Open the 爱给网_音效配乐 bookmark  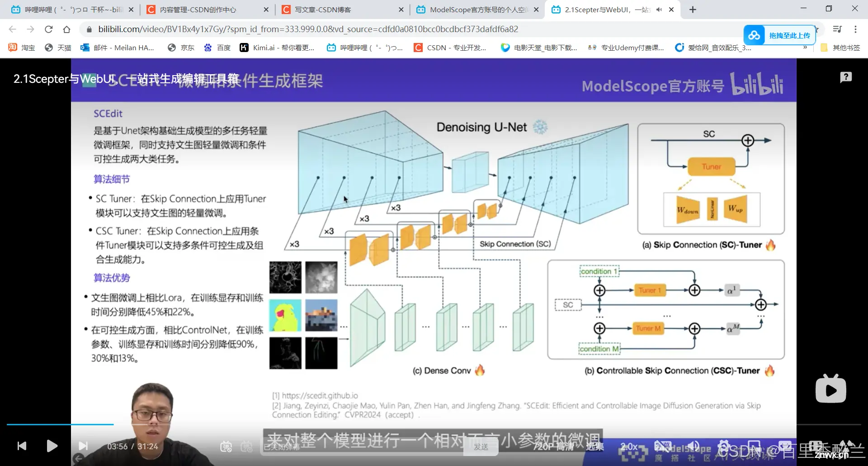tap(712, 48)
